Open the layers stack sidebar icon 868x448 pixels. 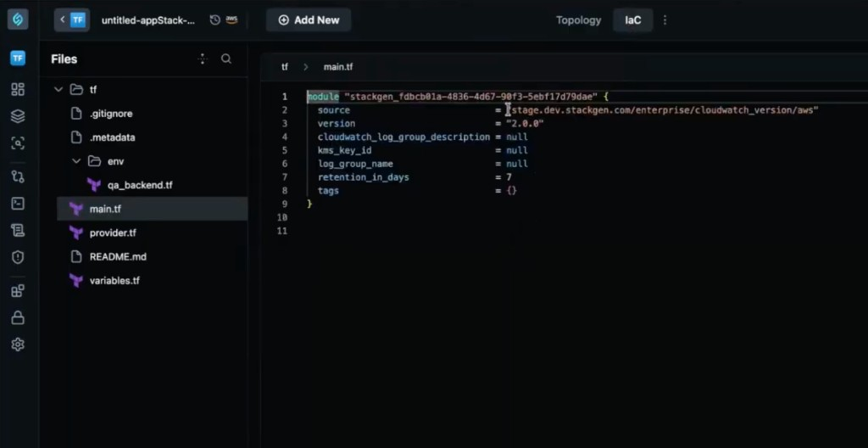tap(18, 116)
